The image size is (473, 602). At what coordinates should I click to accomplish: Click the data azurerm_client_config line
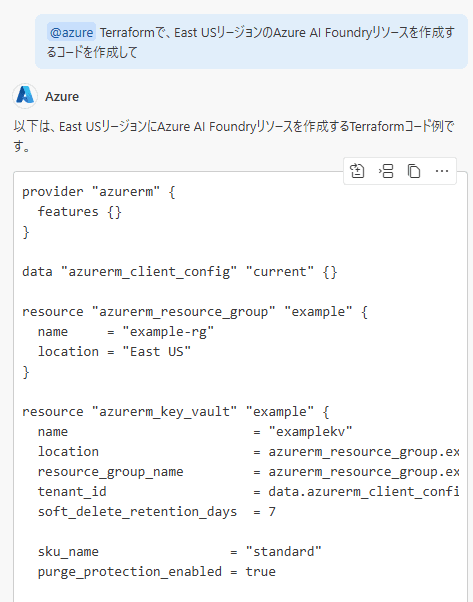click(180, 271)
